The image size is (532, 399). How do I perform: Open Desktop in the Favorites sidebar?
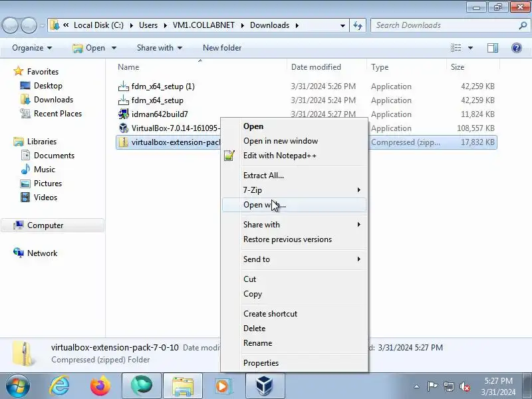pos(48,86)
